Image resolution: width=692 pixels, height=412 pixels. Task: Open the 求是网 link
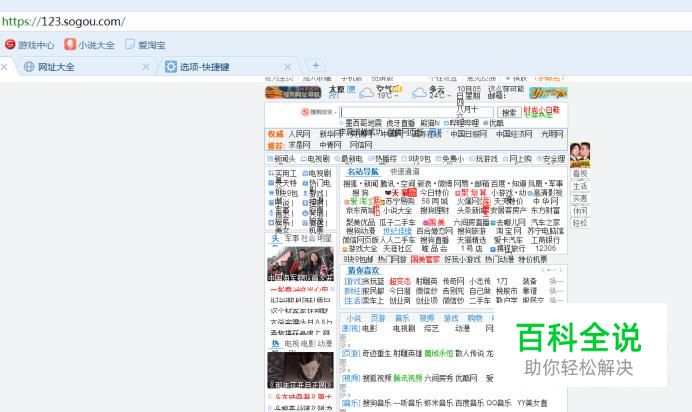pyautogui.click(x=299, y=145)
